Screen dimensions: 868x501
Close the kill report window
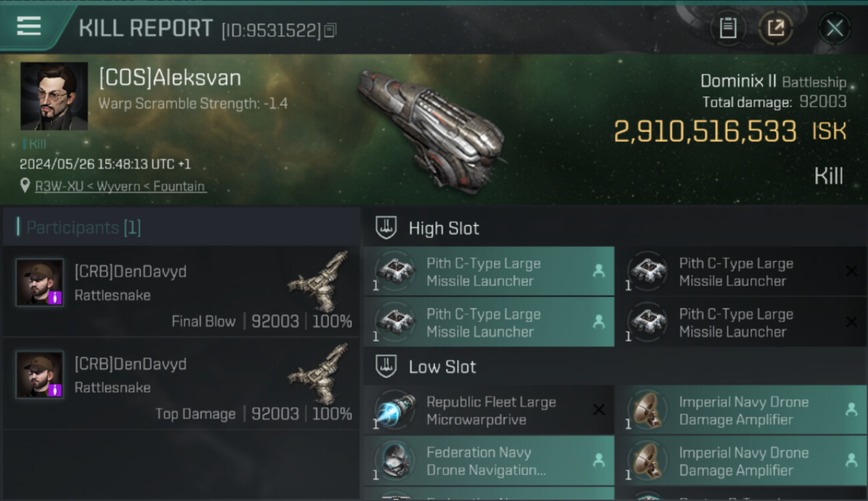tap(835, 28)
